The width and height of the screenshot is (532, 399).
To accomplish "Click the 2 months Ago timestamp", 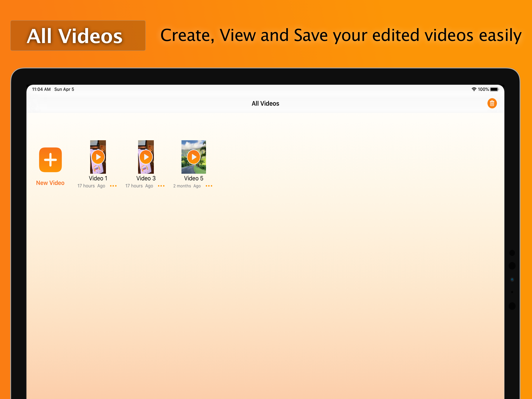I will click(x=187, y=186).
